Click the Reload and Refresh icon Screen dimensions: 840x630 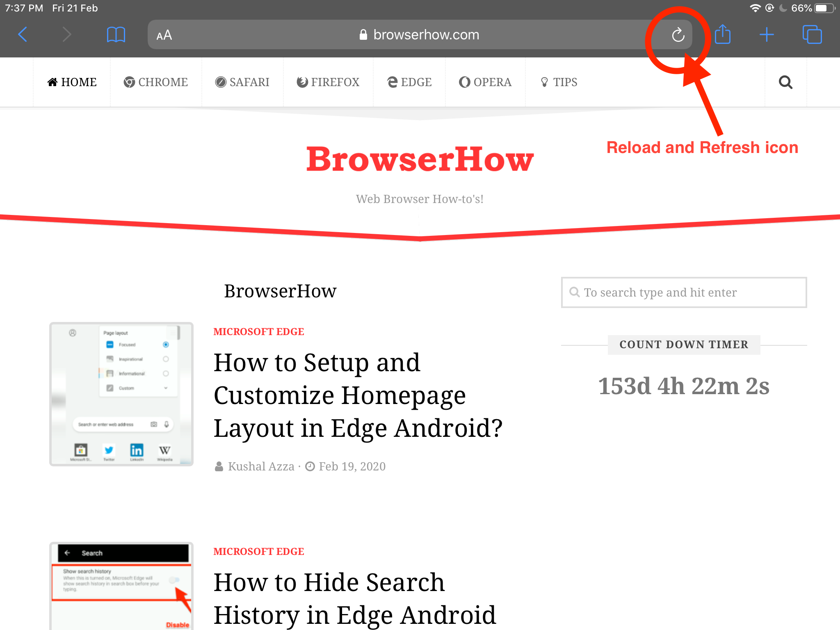676,34
